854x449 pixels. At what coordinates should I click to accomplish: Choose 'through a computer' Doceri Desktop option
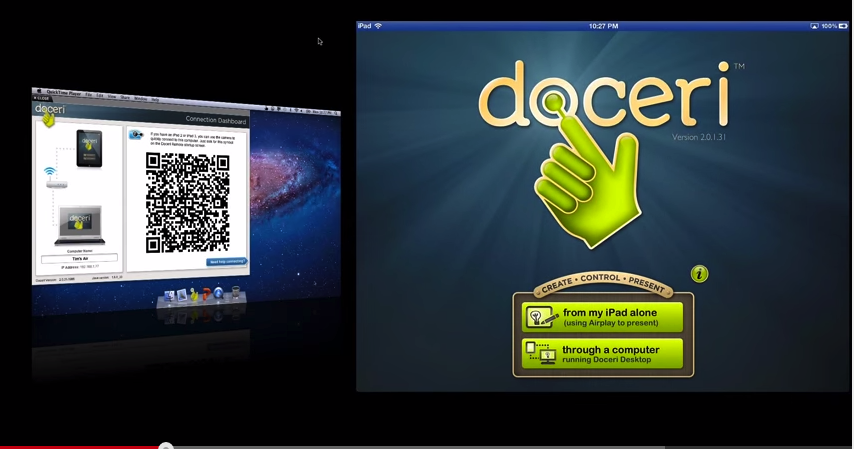pyautogui.click(x=602, y=353)
